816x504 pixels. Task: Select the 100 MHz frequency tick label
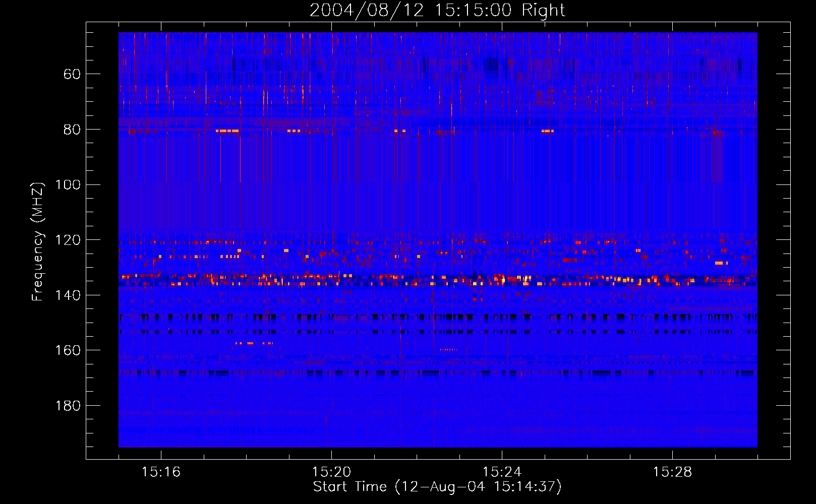68,184
